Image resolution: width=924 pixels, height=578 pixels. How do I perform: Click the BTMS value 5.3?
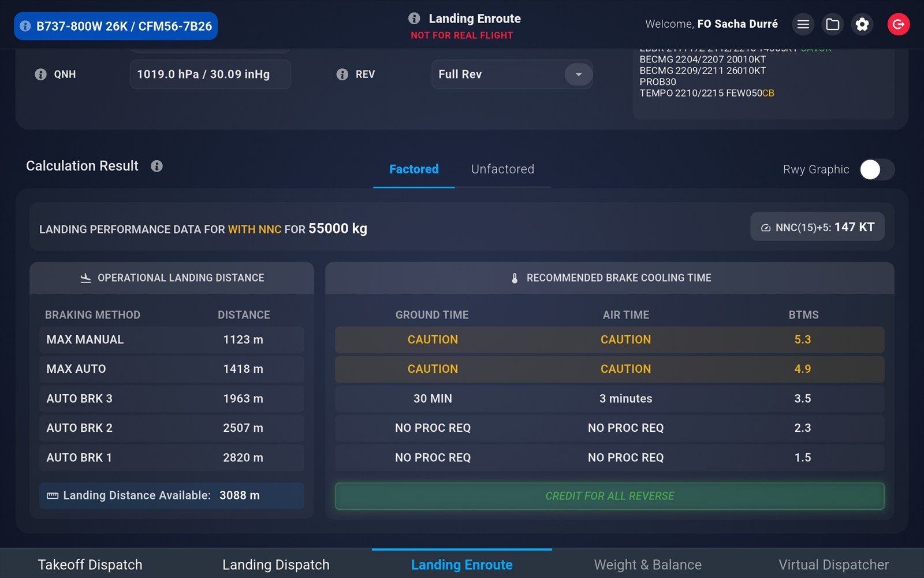click(x=803, y=340)
